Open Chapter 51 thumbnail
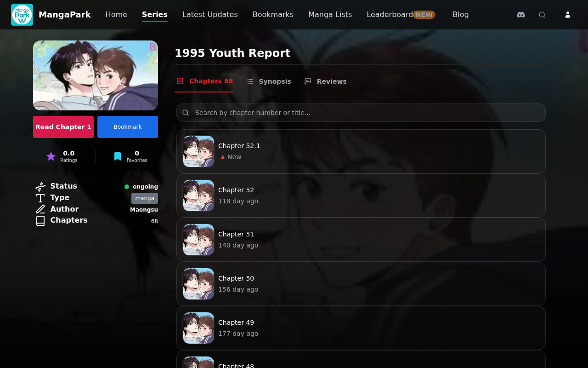Screen dimensions: 588x368 (x=198, y=240)
